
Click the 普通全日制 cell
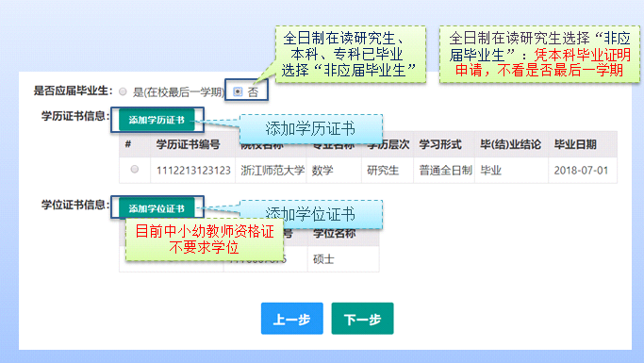(x=445, y=171)
